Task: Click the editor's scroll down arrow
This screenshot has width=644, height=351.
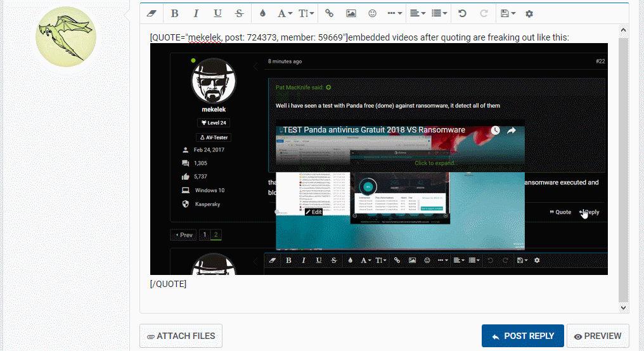Action: (624, 307)
